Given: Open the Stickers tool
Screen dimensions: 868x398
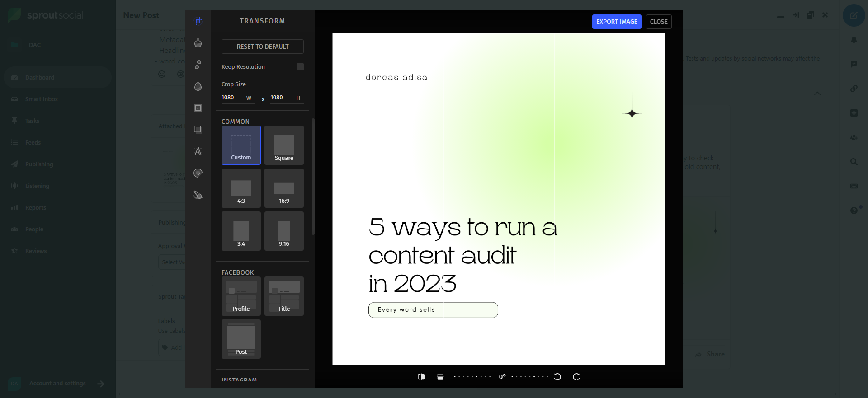Looking at the screenshot, I should click(198, 173).
